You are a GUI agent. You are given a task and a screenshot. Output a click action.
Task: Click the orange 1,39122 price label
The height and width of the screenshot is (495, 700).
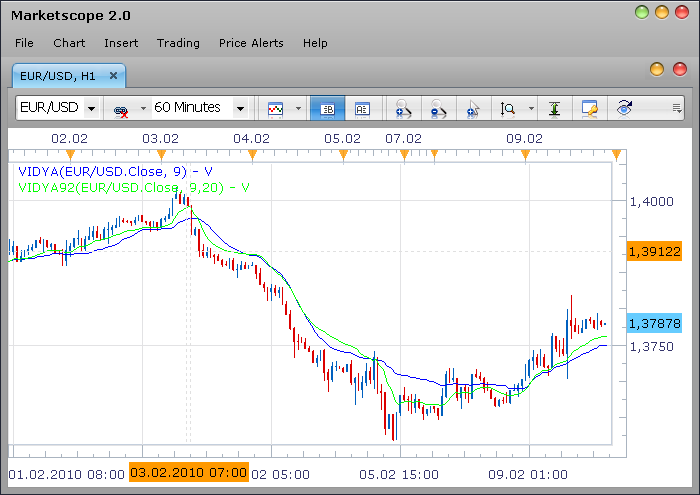[654, 251]
